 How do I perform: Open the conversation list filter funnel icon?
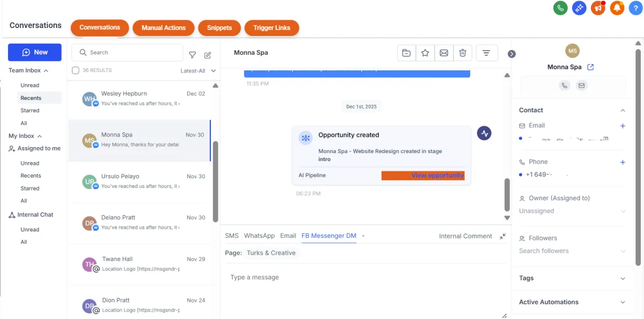coord(193,55)
